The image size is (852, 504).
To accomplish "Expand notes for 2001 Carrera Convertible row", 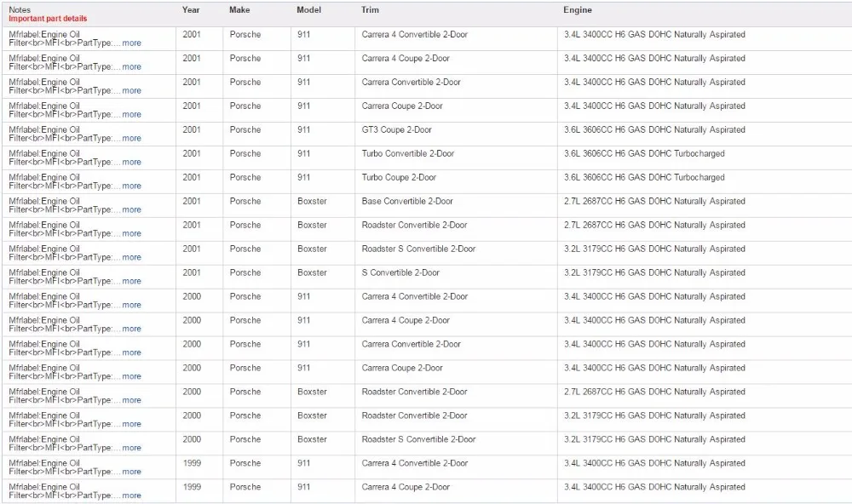I will (x=131, y=91).
